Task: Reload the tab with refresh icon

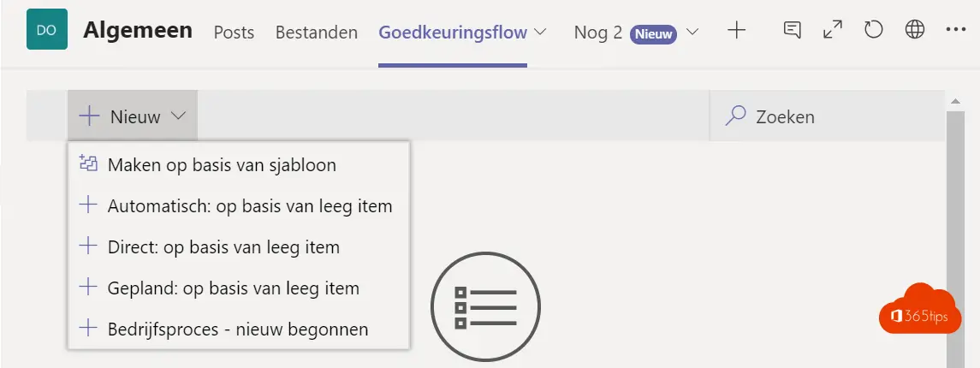Action: coord(873,30)
